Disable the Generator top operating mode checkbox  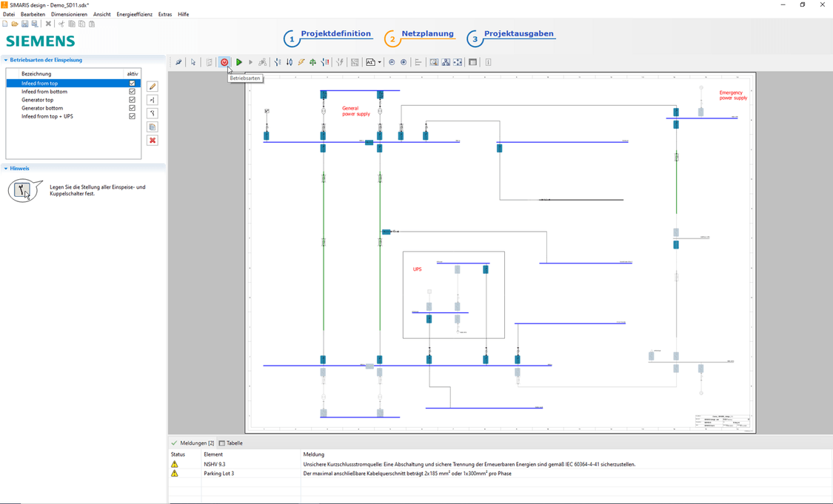[132, 99]
